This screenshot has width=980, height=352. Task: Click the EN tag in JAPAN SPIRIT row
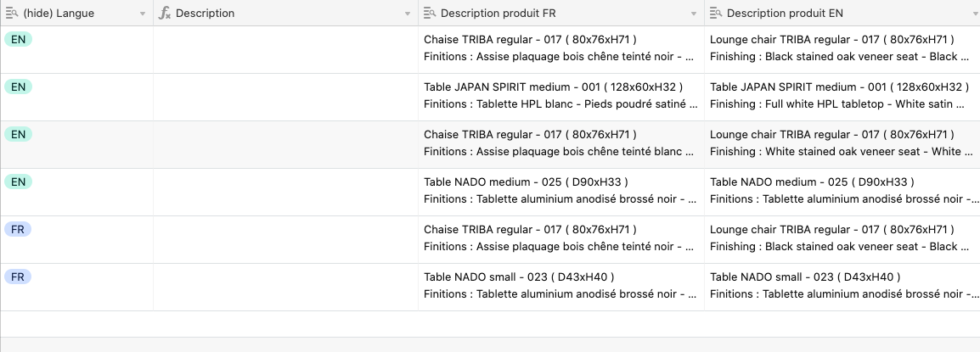point(18,87)
